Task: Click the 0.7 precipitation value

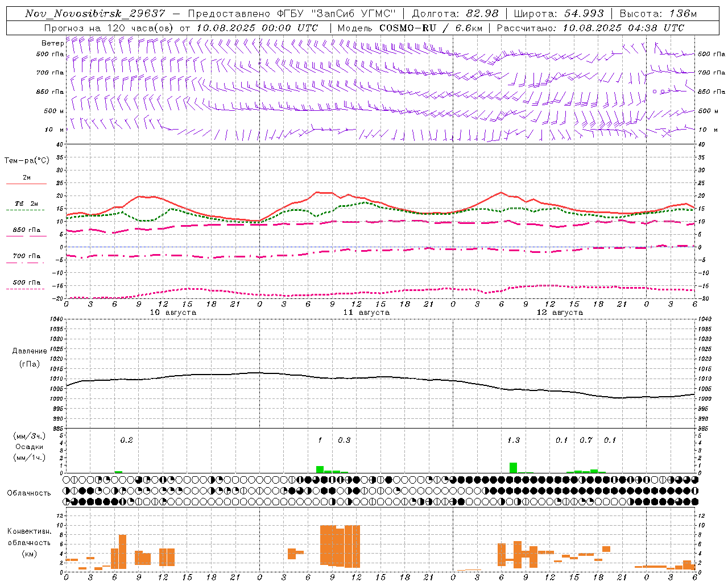Action: (586, 440)
